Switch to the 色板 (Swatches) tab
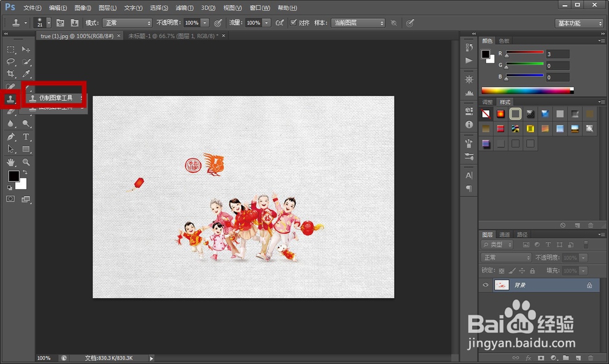Viewport: 609px width, 364px height. (x=504, y=41)
